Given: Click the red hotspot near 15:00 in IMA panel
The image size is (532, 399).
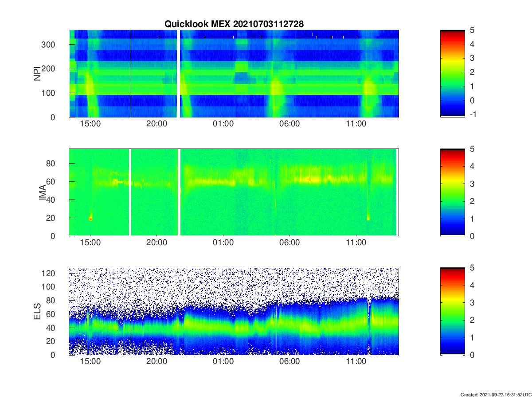Looking at the screenshot, I should [90, 218].
